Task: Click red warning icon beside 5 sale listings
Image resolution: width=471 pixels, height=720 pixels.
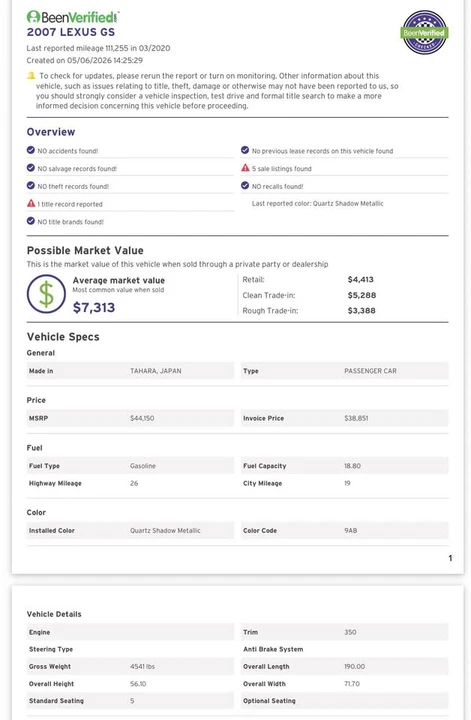Action: pos(245,168)
